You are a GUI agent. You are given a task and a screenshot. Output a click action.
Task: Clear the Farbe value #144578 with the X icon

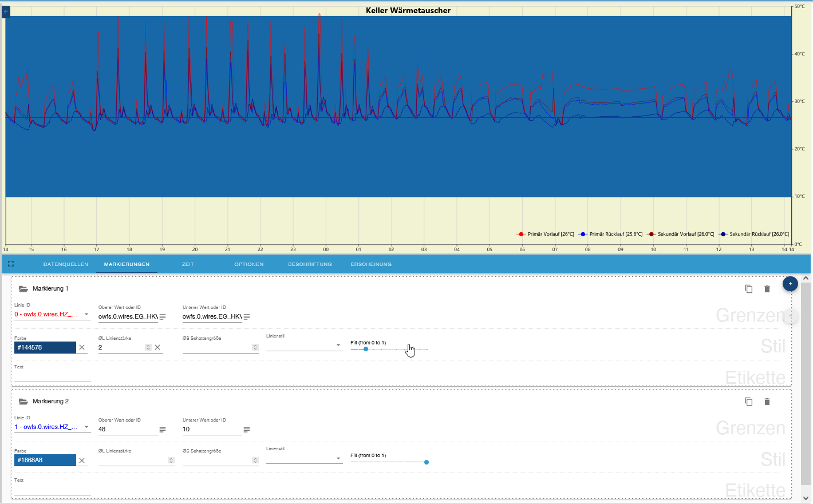[x=82, y=347]
